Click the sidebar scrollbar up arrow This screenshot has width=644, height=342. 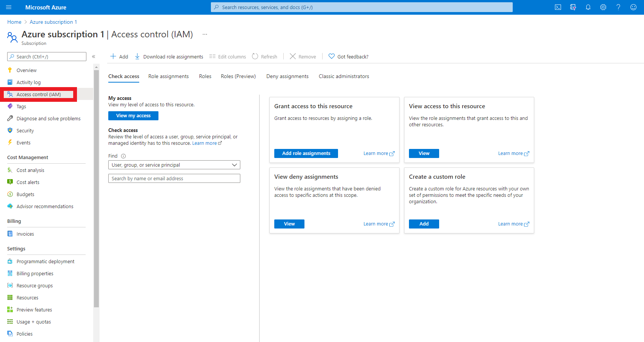pos(96,67)
